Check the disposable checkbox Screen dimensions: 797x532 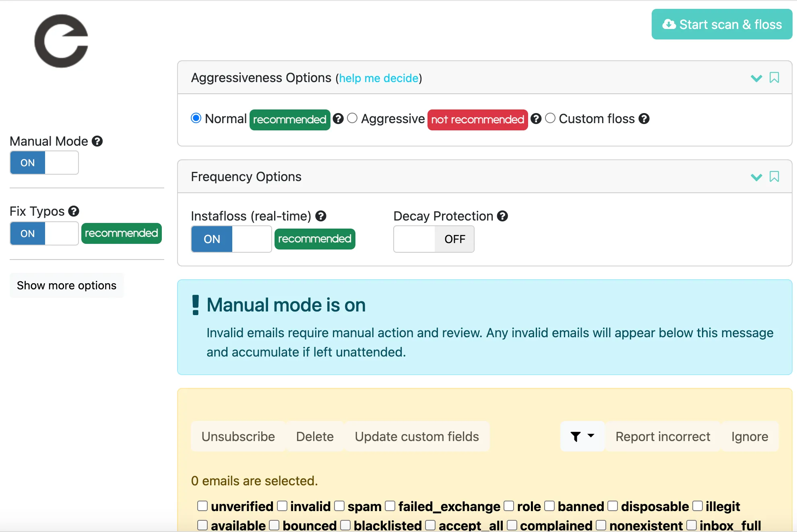tap(613, 506)
